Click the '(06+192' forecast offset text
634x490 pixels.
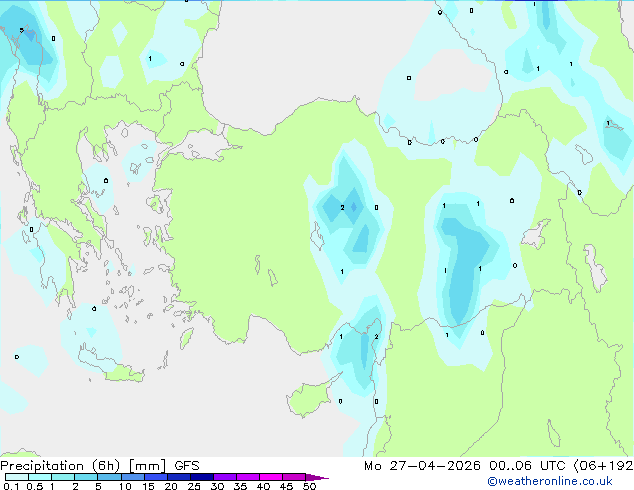[x=603, y=466]
